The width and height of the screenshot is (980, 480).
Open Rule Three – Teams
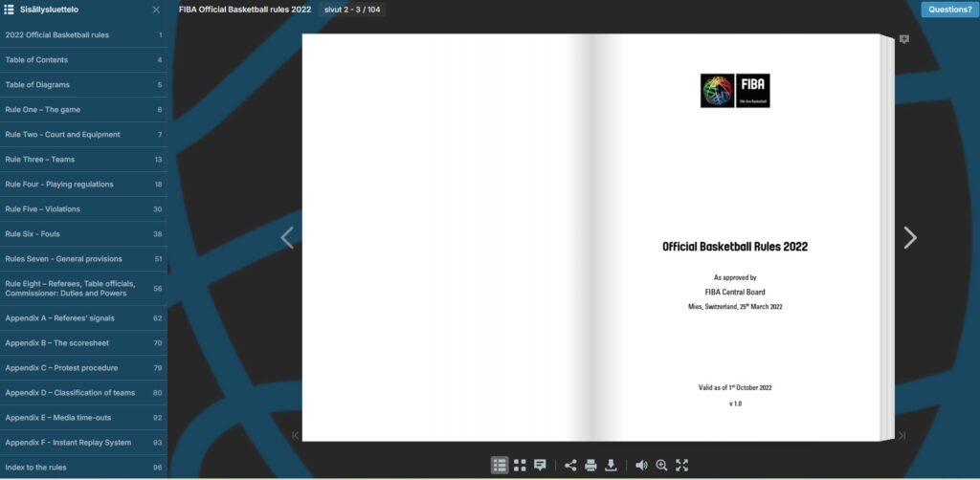83,160
